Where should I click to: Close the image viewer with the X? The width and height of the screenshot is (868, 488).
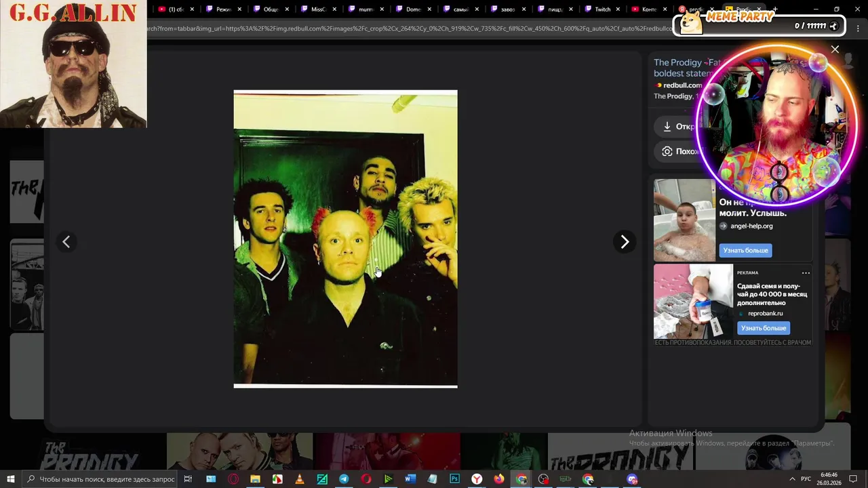click(x=835, y=49)
